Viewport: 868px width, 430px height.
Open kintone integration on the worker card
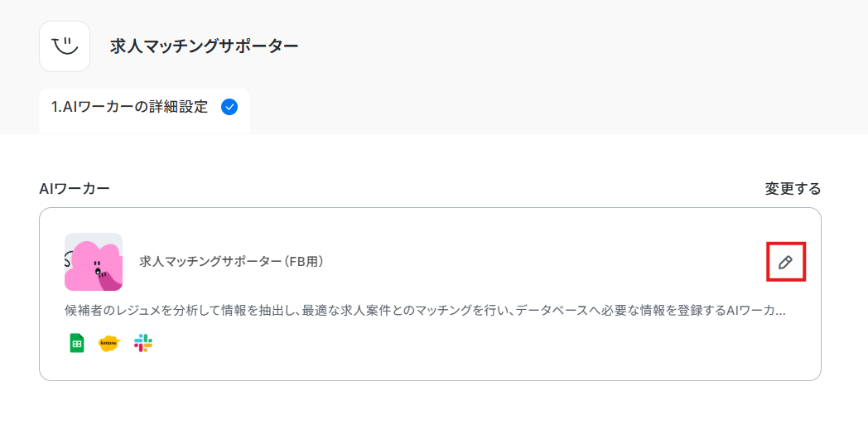click(x=109, y=344)
